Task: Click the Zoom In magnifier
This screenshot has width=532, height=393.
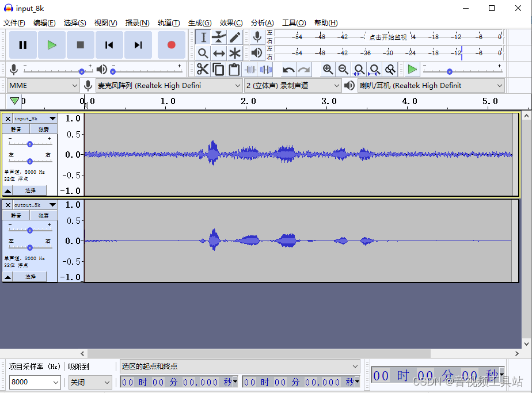Action: (x=328, y=70)
